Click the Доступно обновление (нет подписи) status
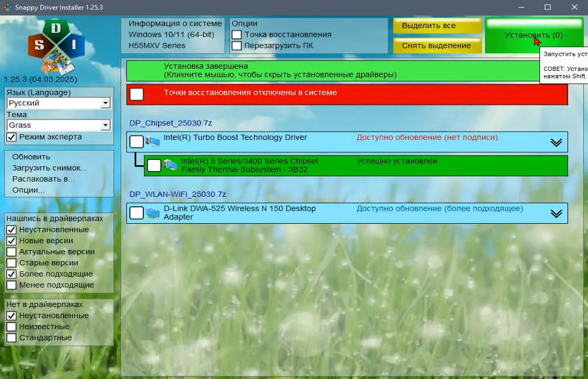 click(427, 138)
